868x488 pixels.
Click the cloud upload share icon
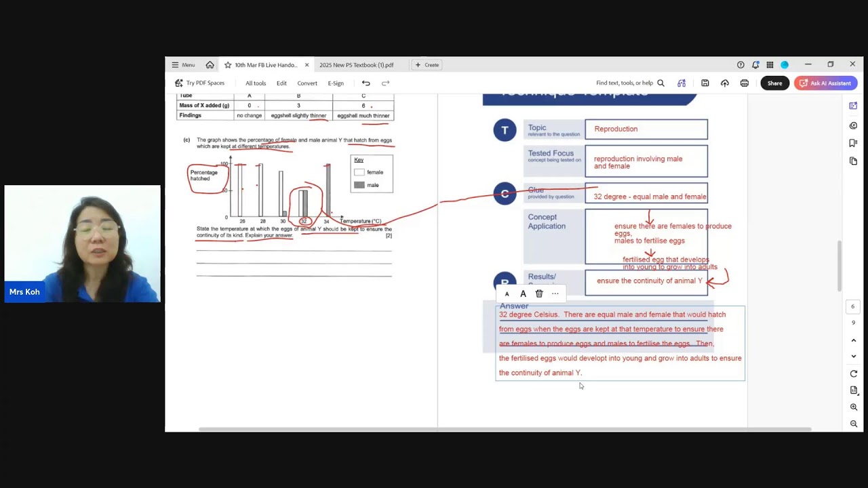725,83
